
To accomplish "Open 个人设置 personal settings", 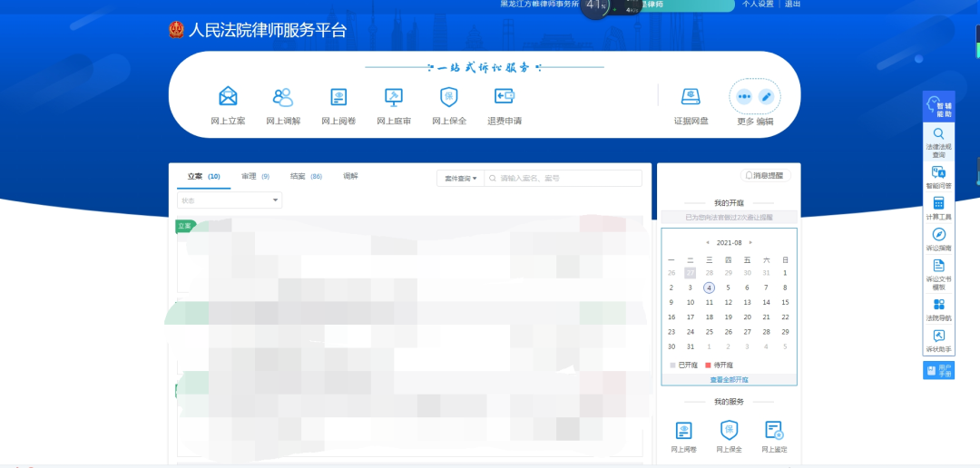I will tap(758, 4).
